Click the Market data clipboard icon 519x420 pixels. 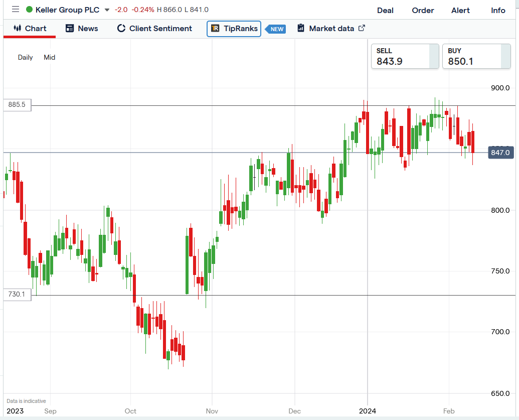pos(300,28)
